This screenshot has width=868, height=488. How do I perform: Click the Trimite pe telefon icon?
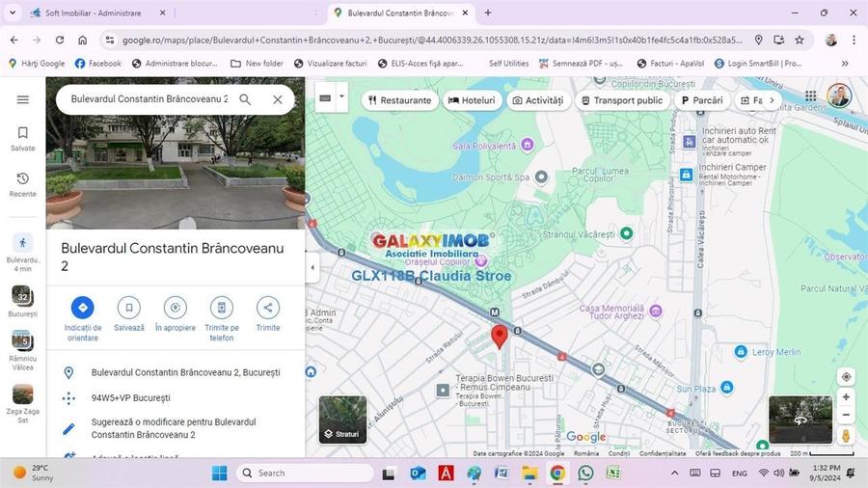[x=221, y=308]
